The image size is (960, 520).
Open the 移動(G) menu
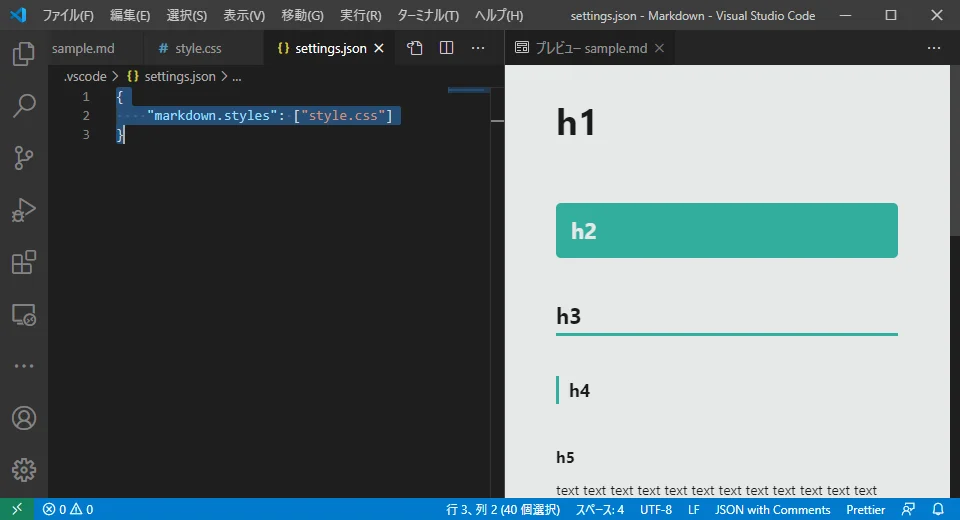pyautogui.click(x=302, y=15)
